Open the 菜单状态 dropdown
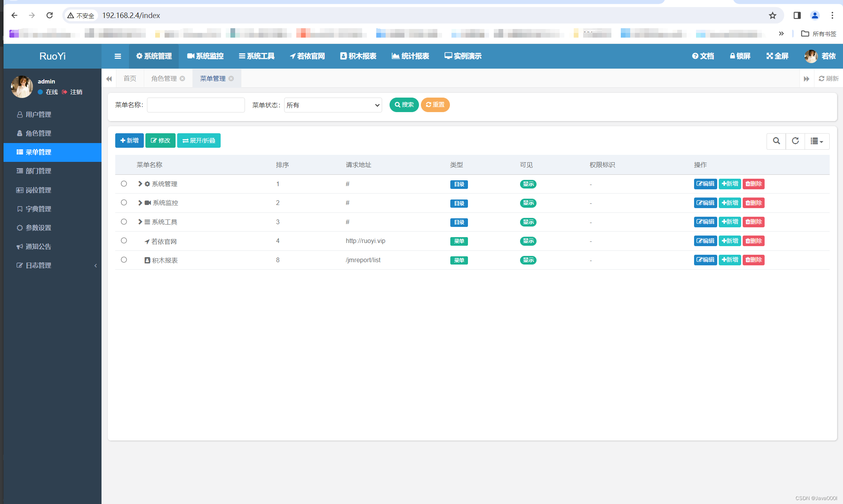843x504 pixels. coord(333,105)
